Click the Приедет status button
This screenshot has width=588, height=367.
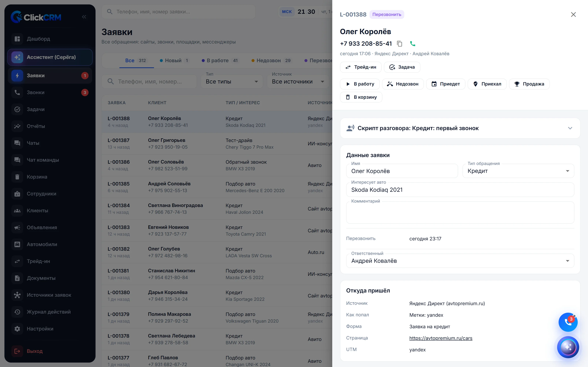[446, 84]
